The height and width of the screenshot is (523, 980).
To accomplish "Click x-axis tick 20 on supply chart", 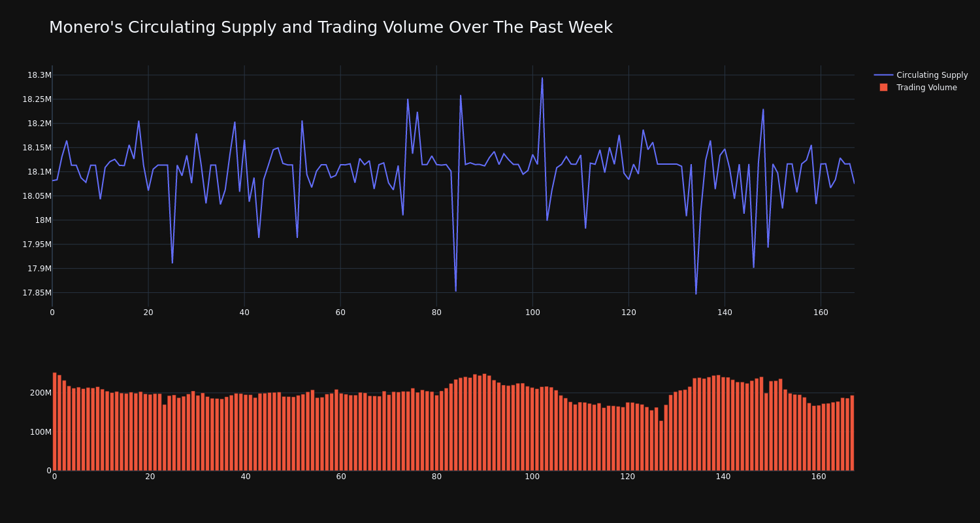I will tap(148, 312).
